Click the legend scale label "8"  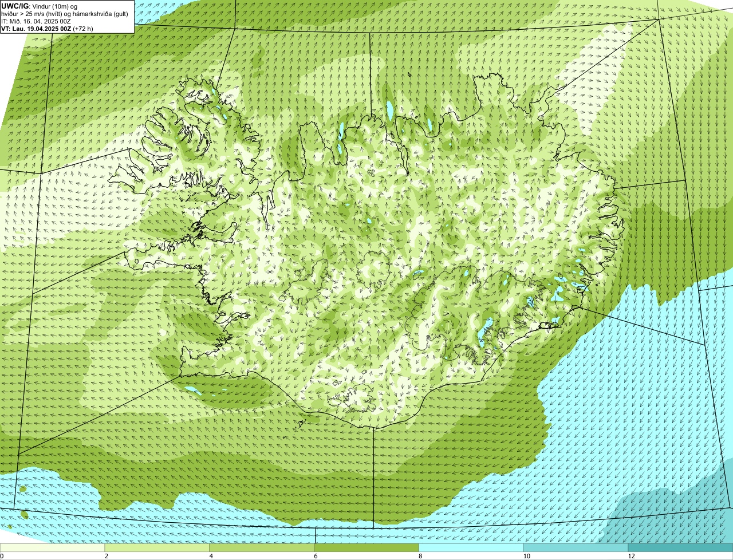pos(421,556)
